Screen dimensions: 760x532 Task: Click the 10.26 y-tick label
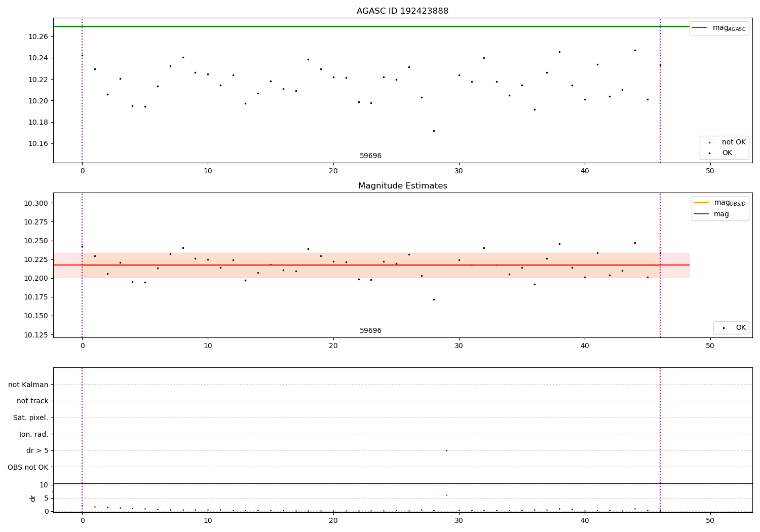click(x=38, y=36)
